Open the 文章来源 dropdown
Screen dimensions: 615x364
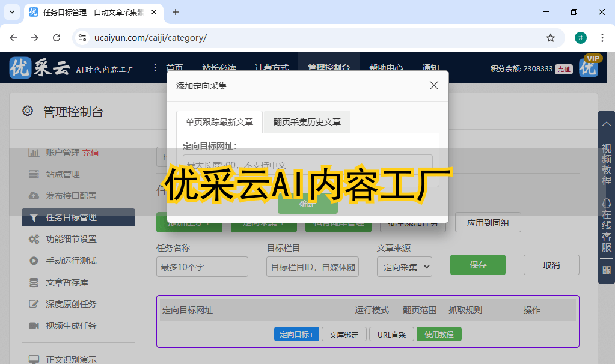tap(404, 267)
